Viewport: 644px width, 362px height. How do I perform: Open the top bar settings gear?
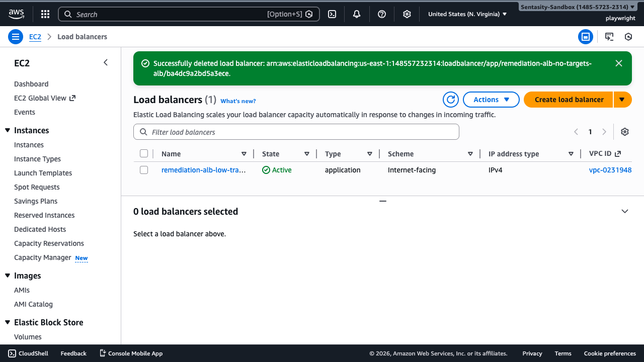click(x=407, y=14)
